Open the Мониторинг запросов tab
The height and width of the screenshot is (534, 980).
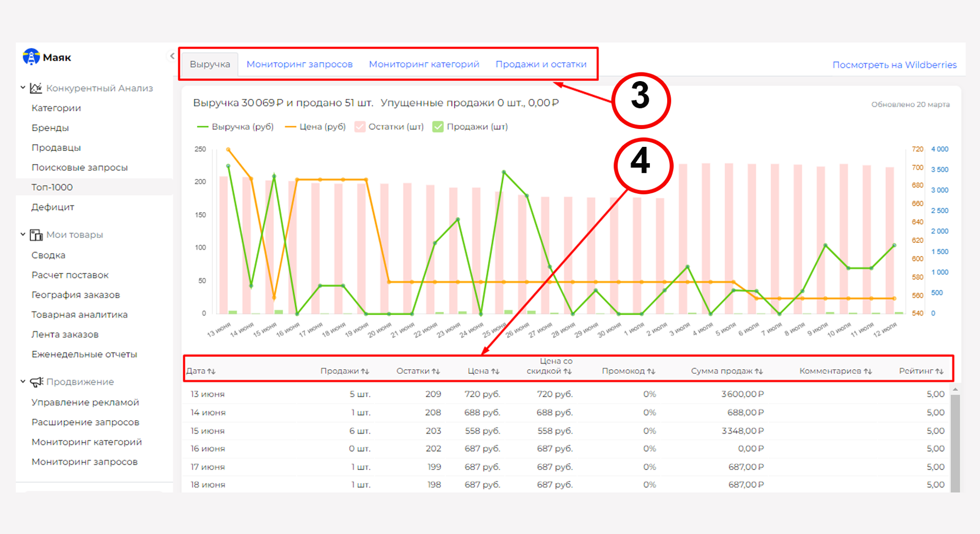point(300,64)
